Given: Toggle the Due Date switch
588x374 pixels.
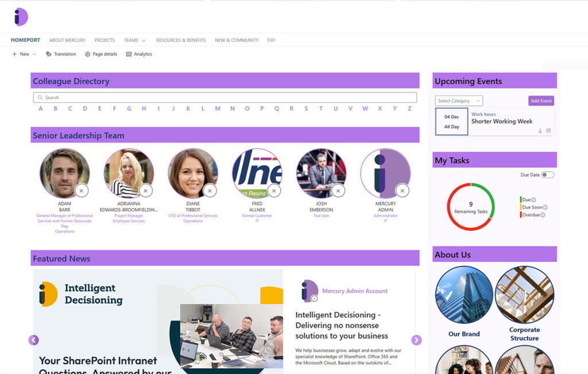Looking at the screenshot, I should click(547, 175).
